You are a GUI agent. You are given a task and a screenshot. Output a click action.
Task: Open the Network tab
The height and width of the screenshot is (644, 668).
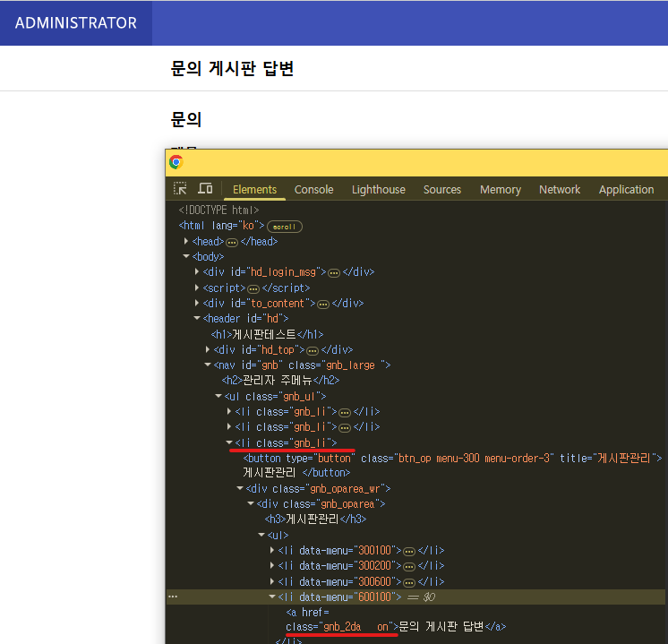click(560, 190)
